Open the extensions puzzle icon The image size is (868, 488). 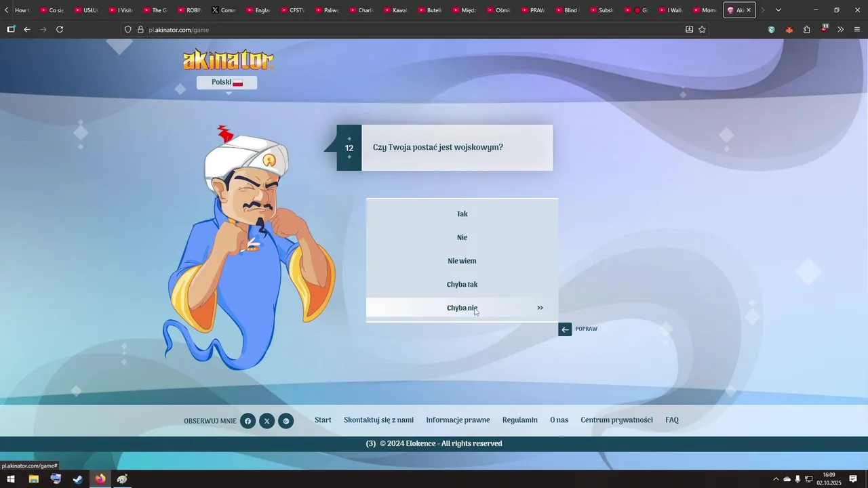tap(806, 30)
